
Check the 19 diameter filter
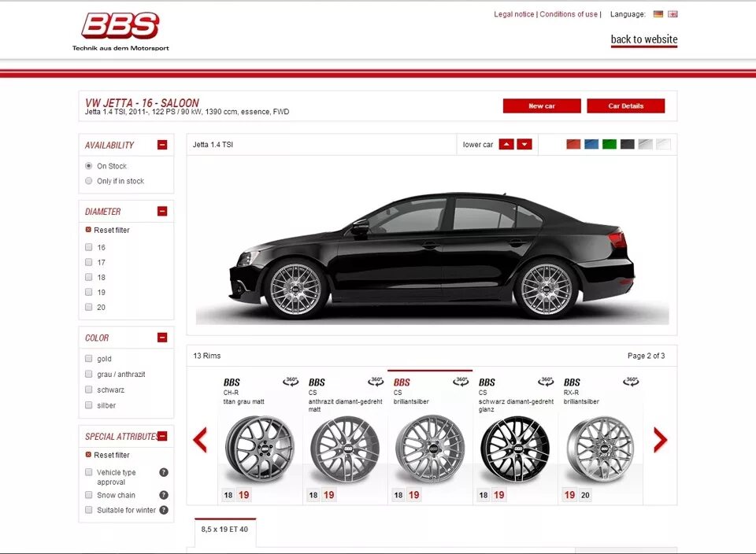click(x=89, y=292)
